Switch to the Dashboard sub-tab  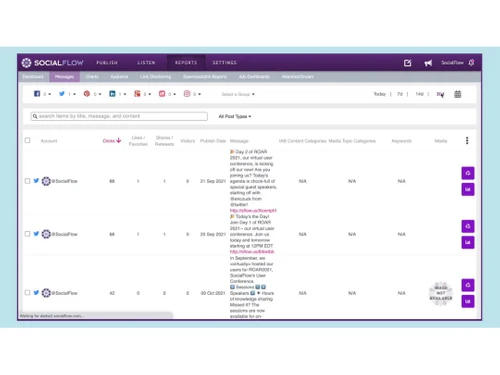coord(33,77)
